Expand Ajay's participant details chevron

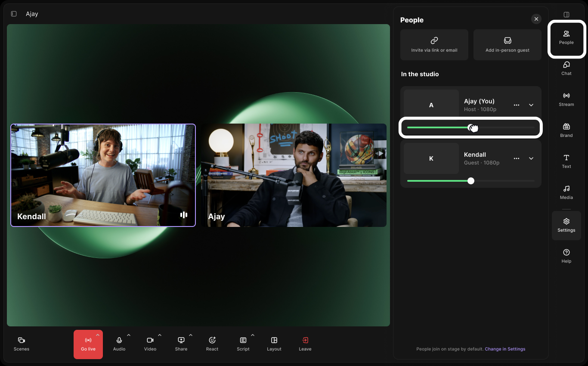pyautogui.click(x=531, y=105)
